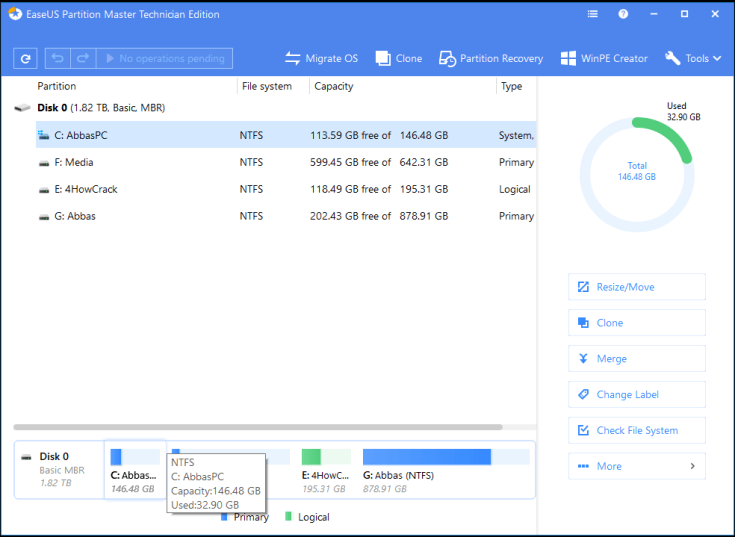
Task: Click the help question mark icon
Action: pos(624,15)
